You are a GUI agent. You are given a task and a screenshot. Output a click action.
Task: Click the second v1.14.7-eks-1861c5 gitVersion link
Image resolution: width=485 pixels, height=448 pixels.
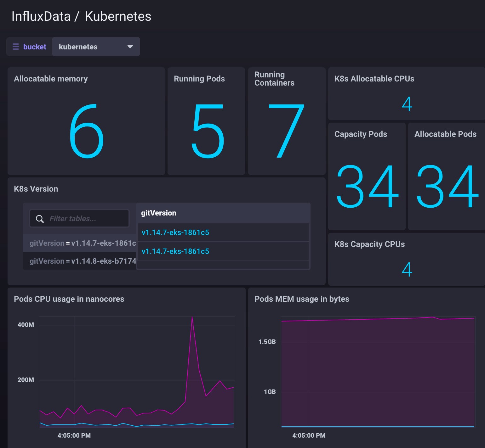pos(175,251)
